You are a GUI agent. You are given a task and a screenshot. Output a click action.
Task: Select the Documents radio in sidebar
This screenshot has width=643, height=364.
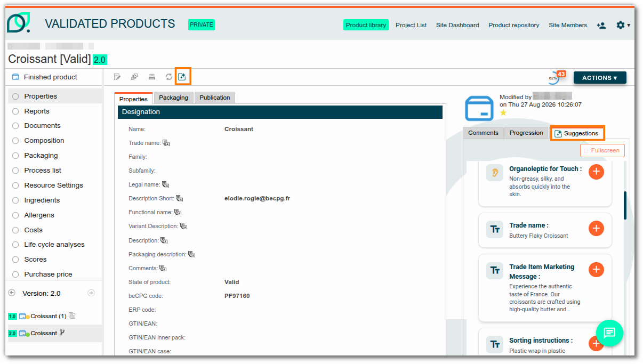click(15, 126)
